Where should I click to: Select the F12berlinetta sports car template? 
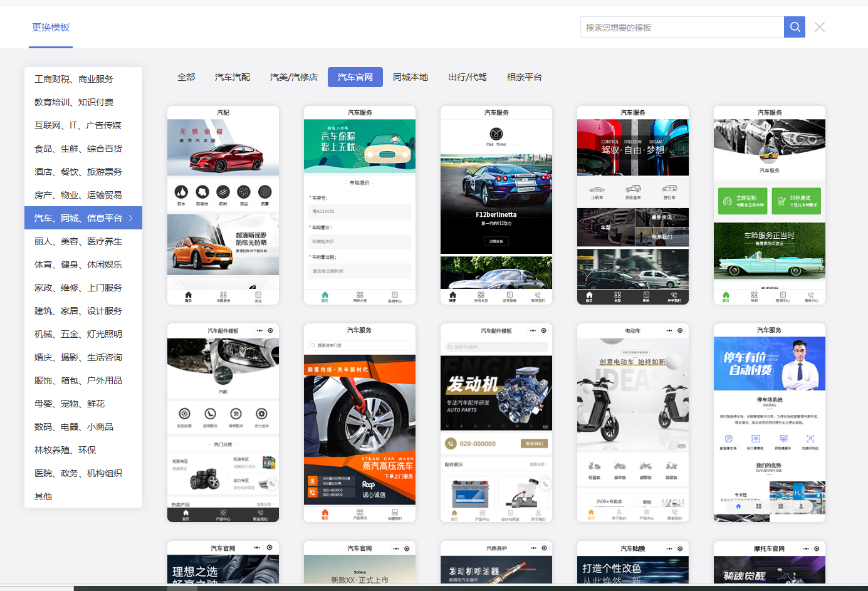coord(496,206)
